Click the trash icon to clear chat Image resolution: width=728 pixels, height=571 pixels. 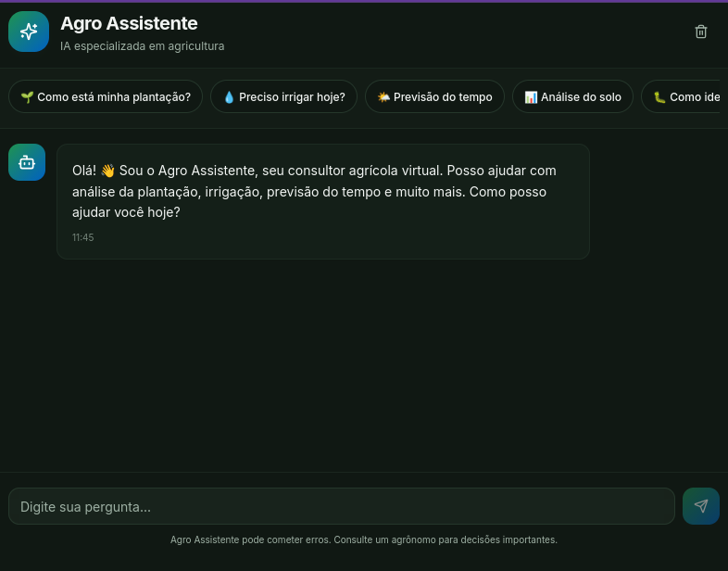coord(700,32)
